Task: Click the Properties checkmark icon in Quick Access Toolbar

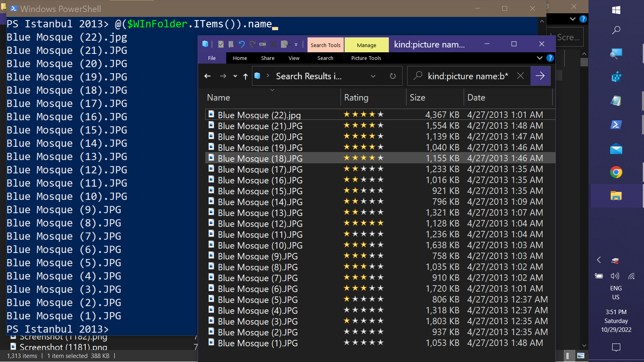Action: pos(221,44)
